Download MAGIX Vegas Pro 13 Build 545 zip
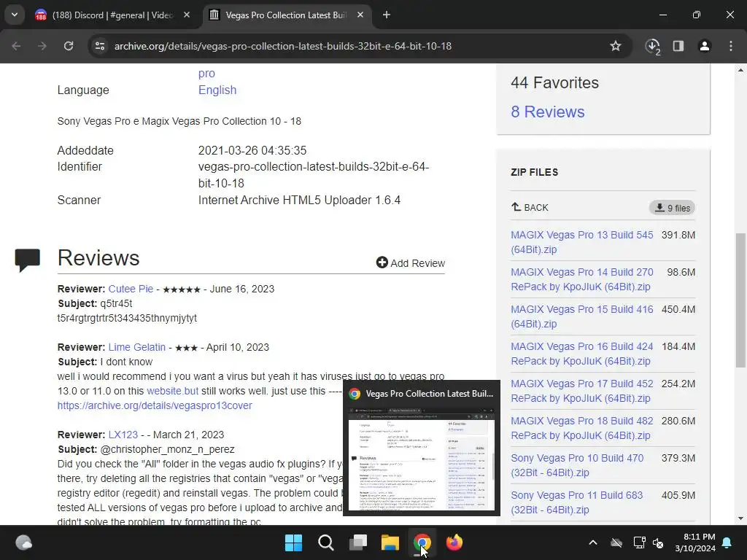This screenshot has height=560, width=747. [581, 242]
